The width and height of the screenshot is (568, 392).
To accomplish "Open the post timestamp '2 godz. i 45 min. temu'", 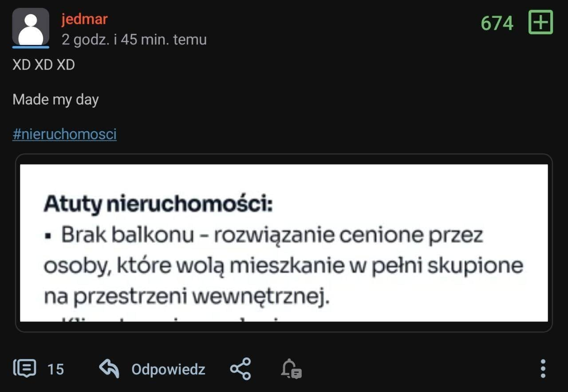I will point(134,39).
